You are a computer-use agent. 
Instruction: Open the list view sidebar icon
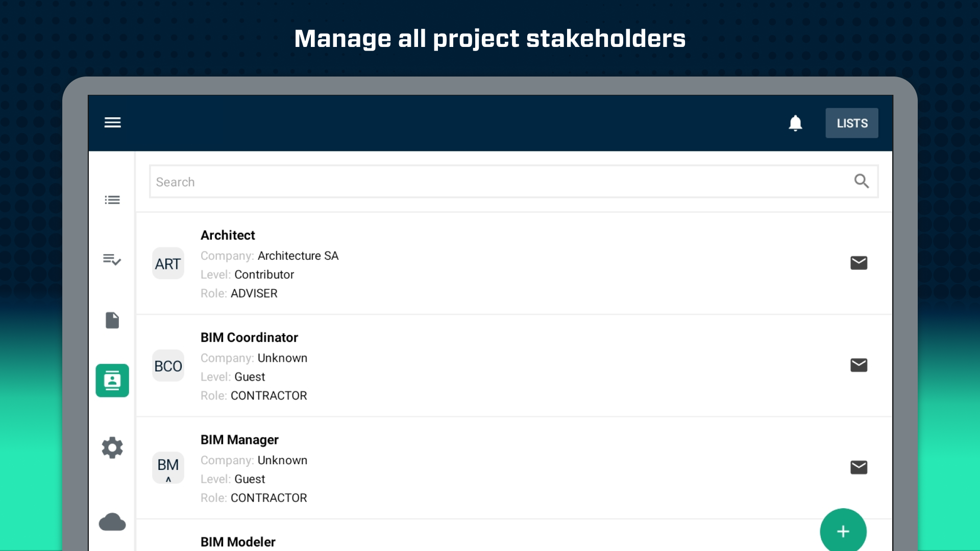[112, 200]
